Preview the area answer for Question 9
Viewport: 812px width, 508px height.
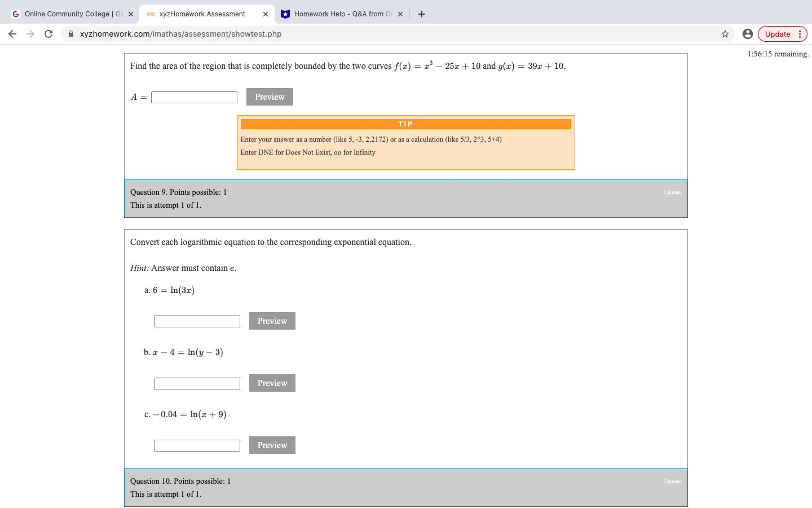[270, 97]
